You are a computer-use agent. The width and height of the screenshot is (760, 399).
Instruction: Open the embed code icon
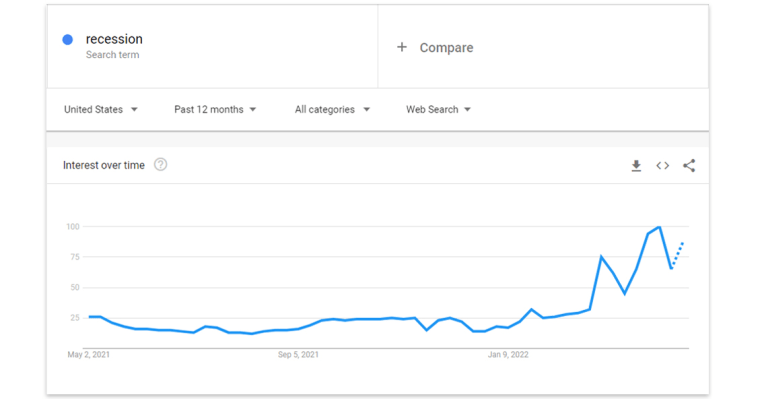[x=663, y=166]
